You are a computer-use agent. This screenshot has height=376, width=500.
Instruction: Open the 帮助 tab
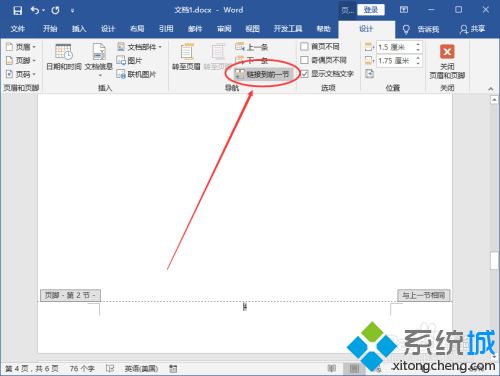tap(323, 29)
